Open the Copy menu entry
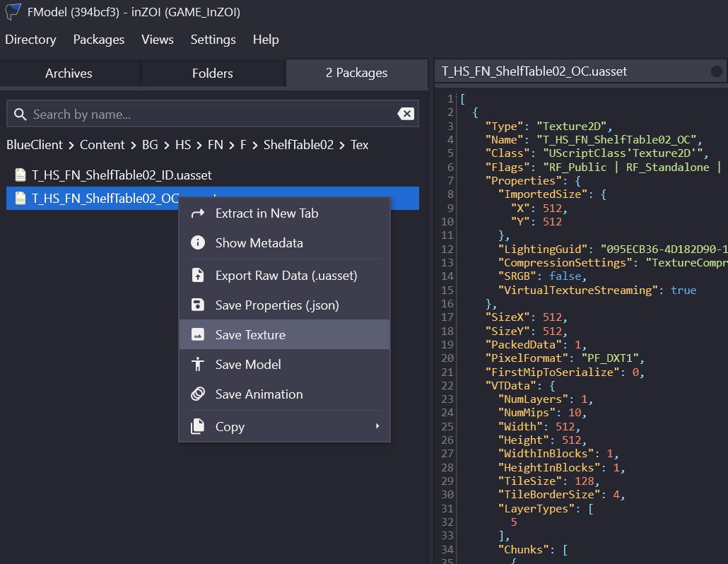Screen dimensions: 728x564 (x=284, y=426)
